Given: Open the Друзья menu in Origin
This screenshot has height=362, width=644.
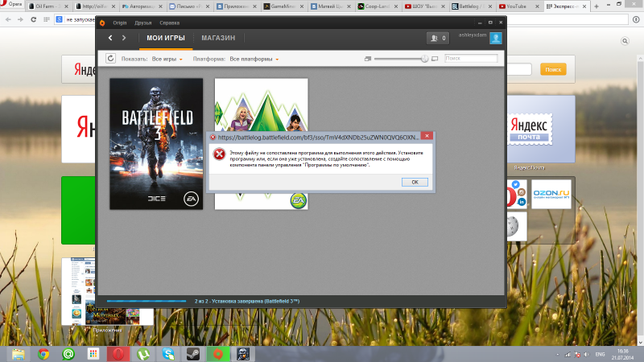Looking at the screenshot, I should pos(143,23).
